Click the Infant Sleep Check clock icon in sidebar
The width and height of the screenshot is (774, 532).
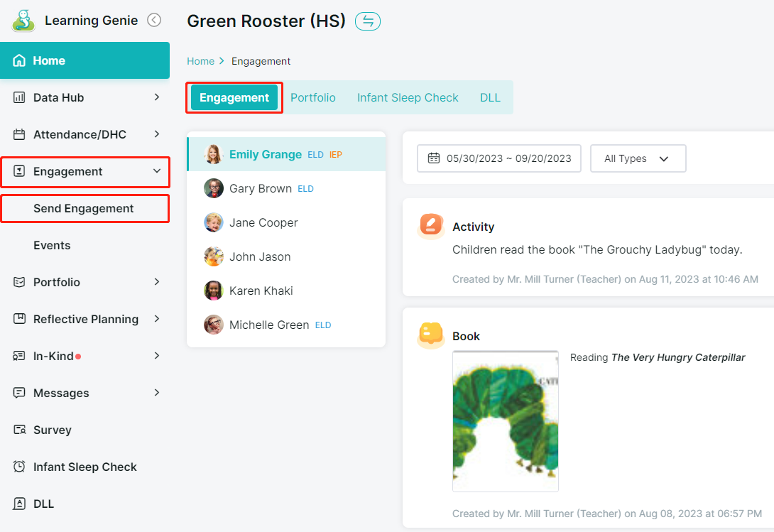pos(20,467)
